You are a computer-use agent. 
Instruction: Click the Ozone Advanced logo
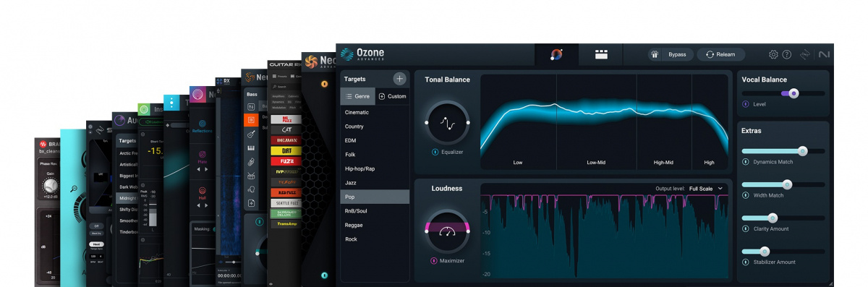point(362,54)
